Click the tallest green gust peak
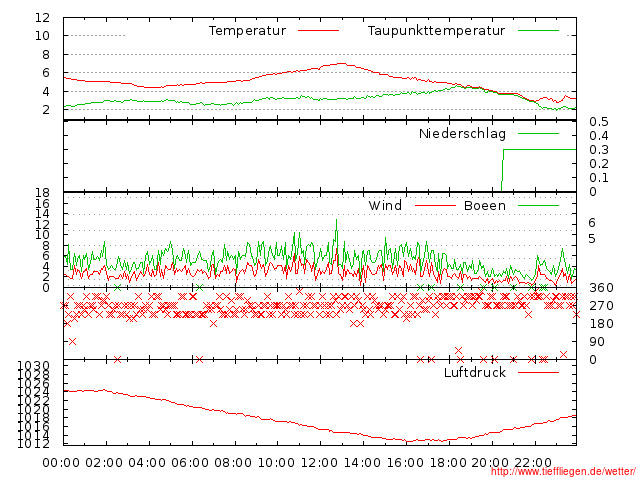This screenshot has height=480, width=640. [336, 222]
